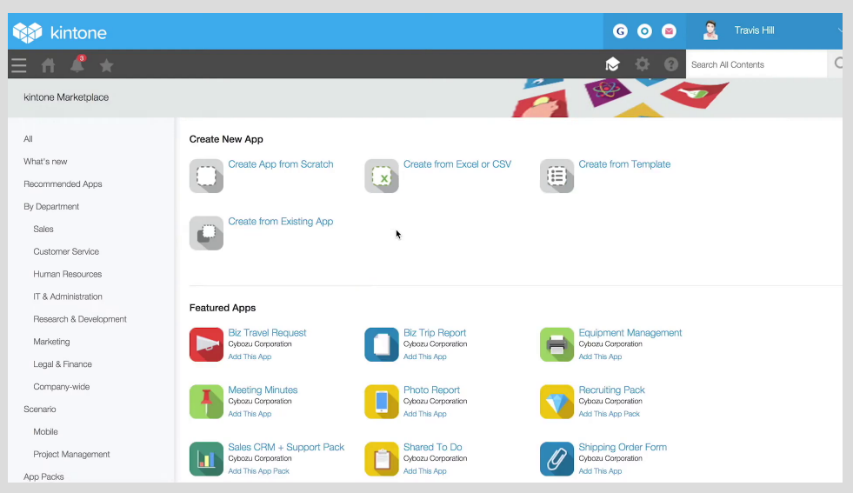
Task: Click the kintone logo
Action: click(60, 33)
